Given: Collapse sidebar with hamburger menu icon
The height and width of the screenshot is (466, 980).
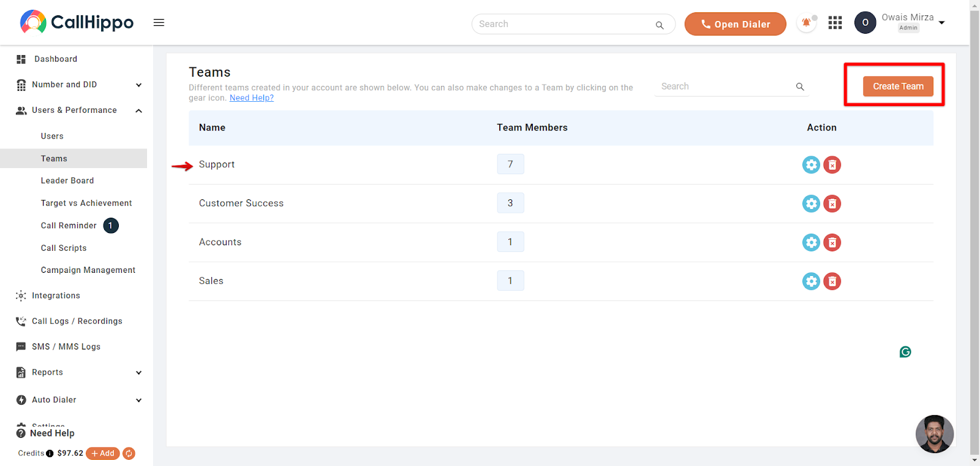Looking at the screenshot, I should 159,23.
